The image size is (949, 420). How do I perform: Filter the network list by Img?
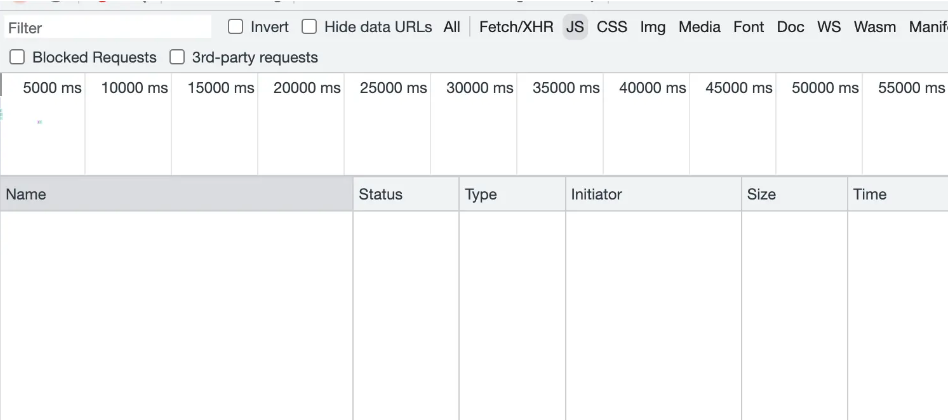point(653,27)
